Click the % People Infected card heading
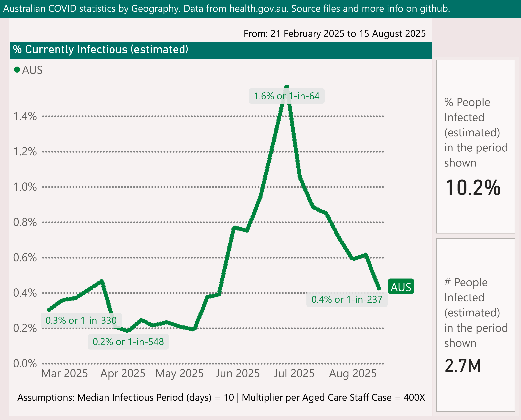The width and height of the screenshot is (521, 420). point(476,132)
